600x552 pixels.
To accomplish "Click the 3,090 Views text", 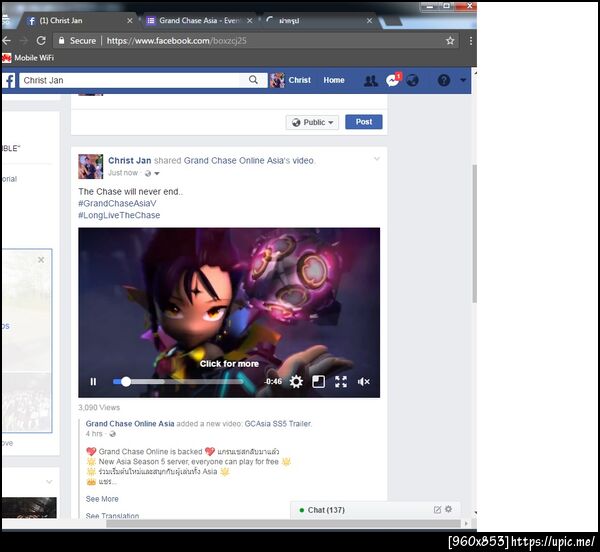I will 99,408.
